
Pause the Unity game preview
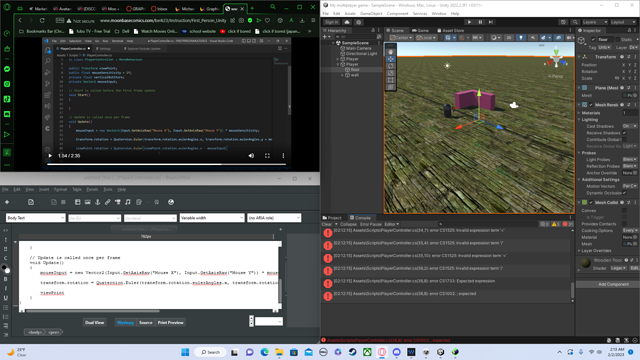point(480,22)
